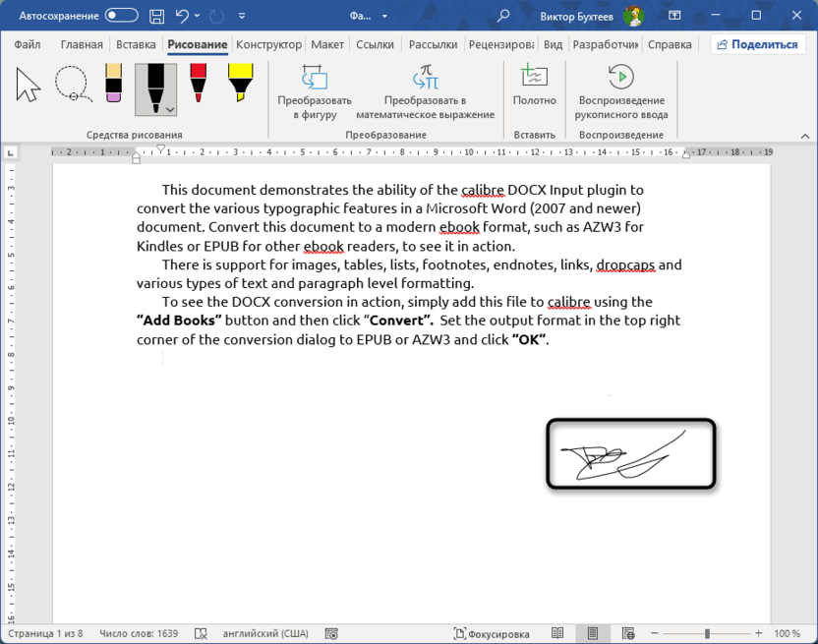Click the right indent marker on ruler

686,154
